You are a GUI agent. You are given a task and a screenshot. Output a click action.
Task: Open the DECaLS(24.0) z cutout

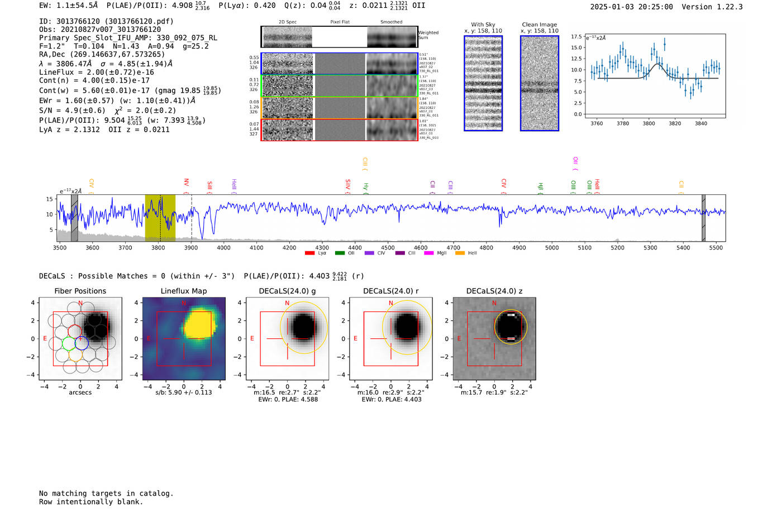[494, 338]
